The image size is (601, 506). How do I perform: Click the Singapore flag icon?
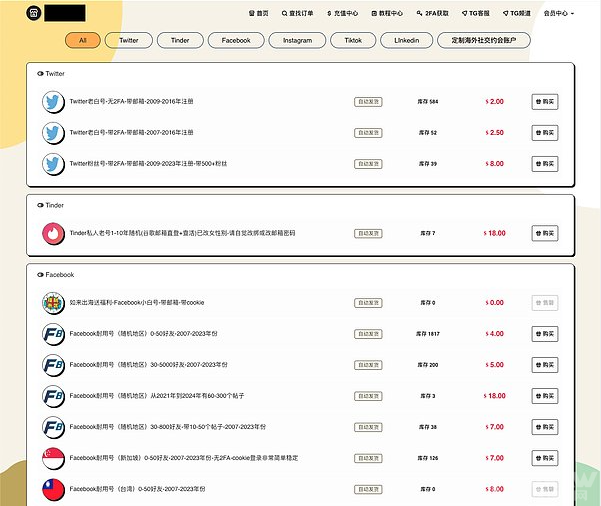[x=53, y=458]
